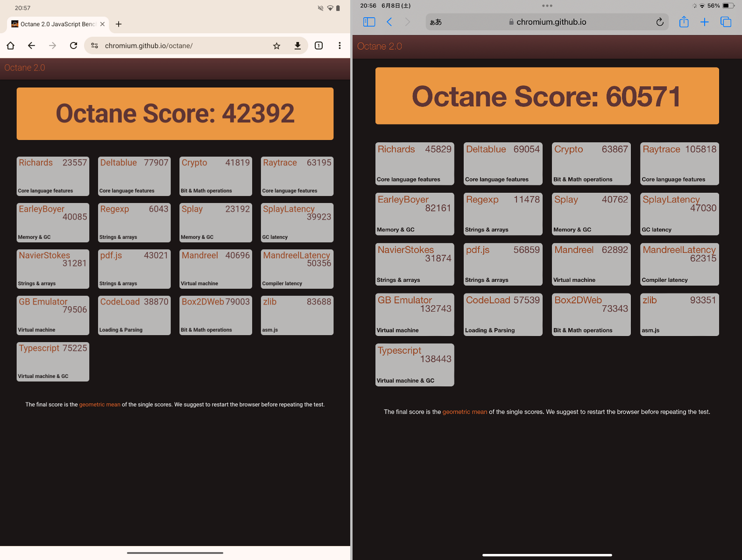
Task: Select EarleyBoyer 82161 tile in Safari
Action: point(415,214)
